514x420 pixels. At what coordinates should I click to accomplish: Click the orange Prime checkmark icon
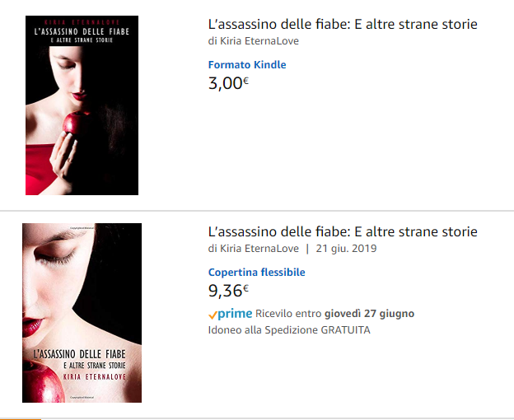213,315
